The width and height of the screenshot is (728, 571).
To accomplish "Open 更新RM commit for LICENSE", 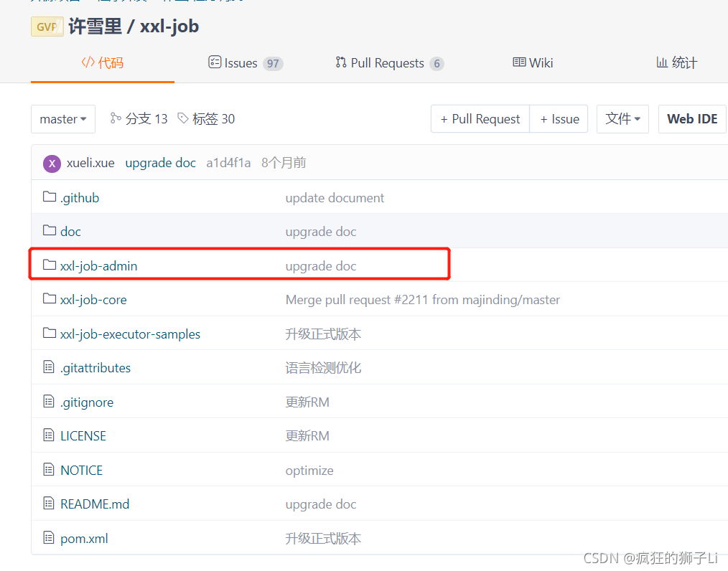I will 307,436.
